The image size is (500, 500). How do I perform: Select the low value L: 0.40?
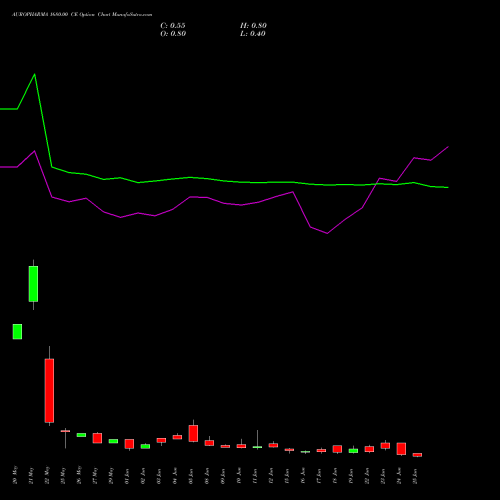coord(253,34)
